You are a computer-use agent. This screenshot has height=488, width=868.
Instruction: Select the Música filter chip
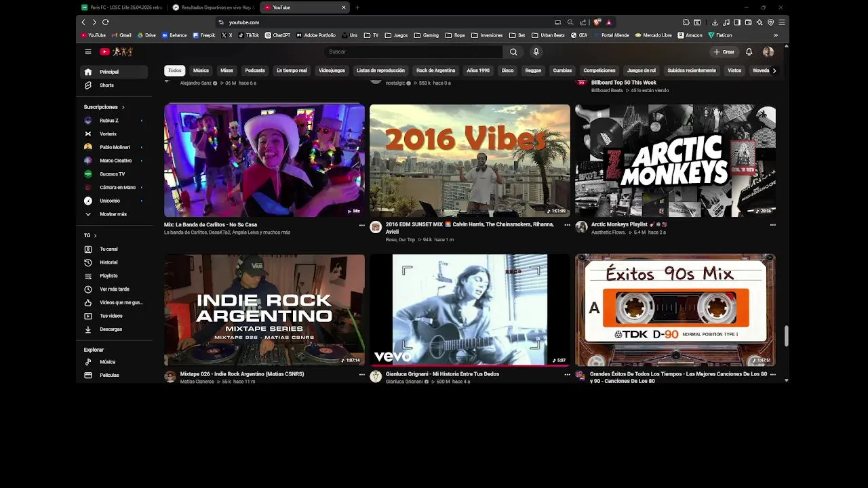(x=201, y=70)
